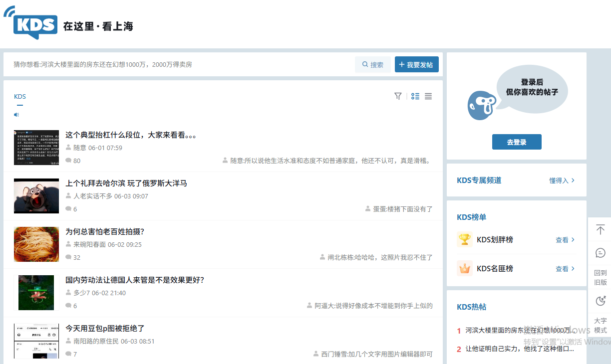Click KDS榜单 heading
The image size is (611, 364).
tap(472, 217)
